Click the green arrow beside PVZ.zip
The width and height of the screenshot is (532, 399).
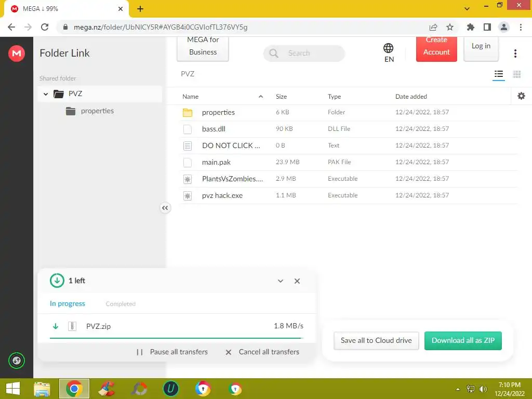[x=56, y=326]
